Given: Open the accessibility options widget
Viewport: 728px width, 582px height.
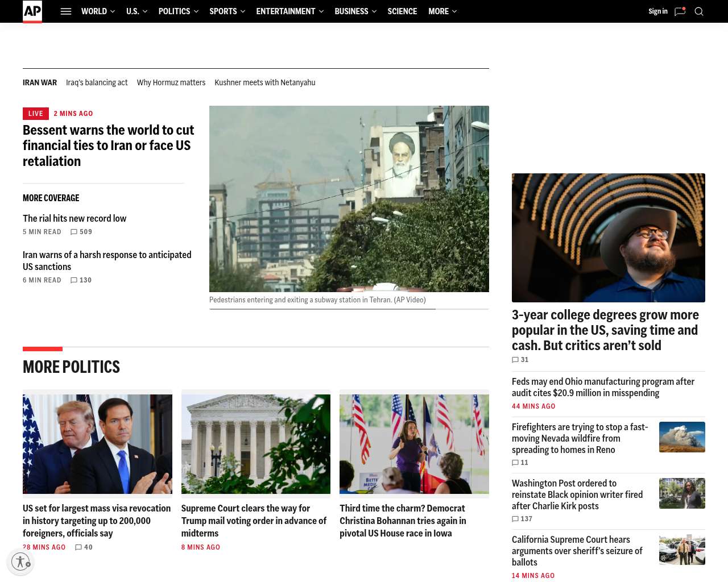Looking at the screenshot, I should [x=20, y=562].
